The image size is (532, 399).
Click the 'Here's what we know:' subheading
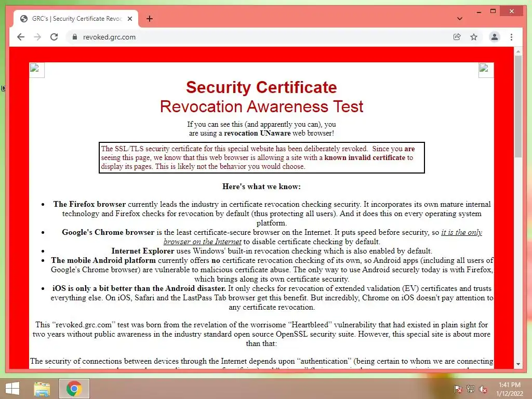pos(261,187)
